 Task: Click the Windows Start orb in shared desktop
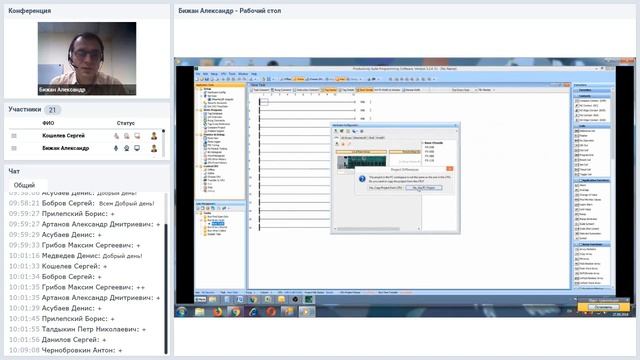click(x=182, y=312)
